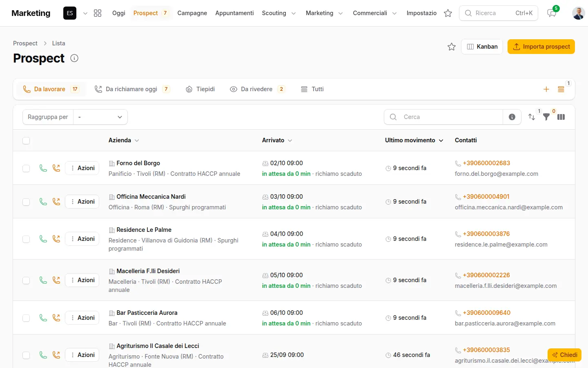Click the orange callback icon for Officina Meccanica Nardi

[x=56, y=202]
